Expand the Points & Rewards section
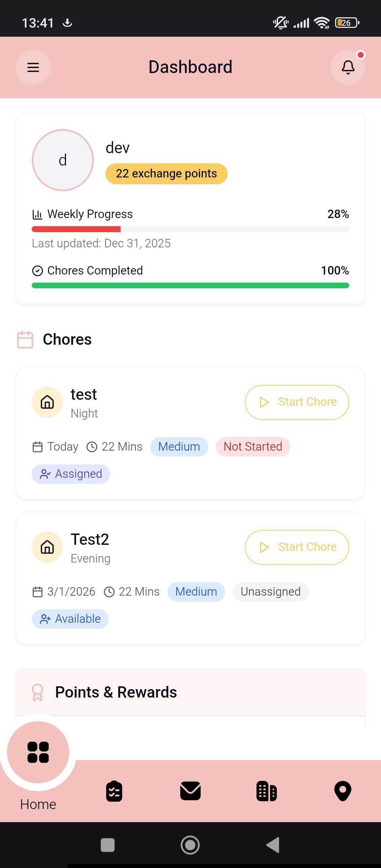381x868 pixels. click(190, 692)
